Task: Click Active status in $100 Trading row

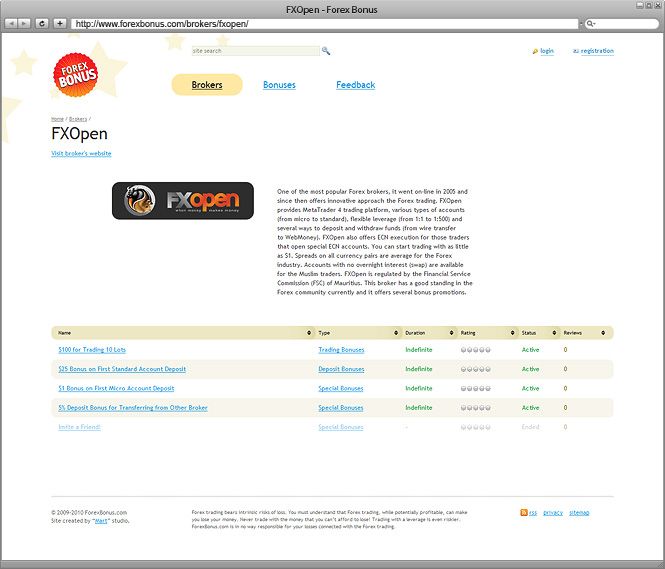Action: point(530,350)
